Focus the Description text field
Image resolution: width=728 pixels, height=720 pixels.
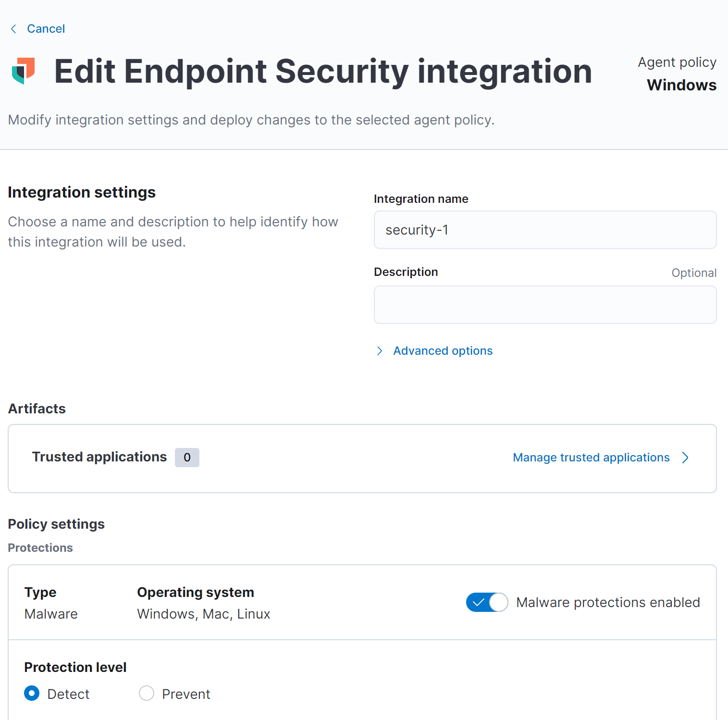[545, 305]
